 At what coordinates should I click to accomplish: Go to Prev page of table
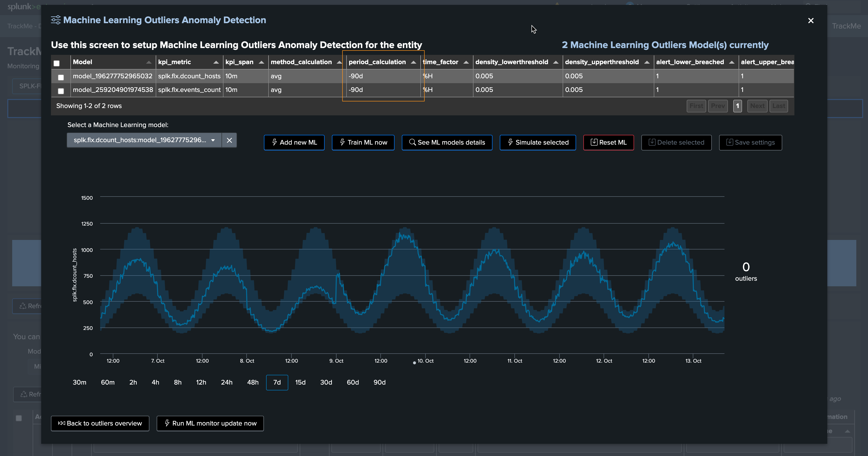[718, 106]
